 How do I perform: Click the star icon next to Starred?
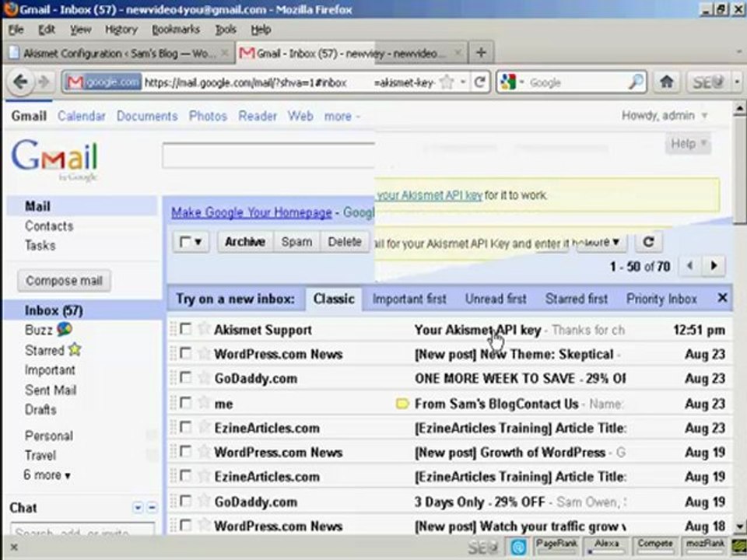75,349
